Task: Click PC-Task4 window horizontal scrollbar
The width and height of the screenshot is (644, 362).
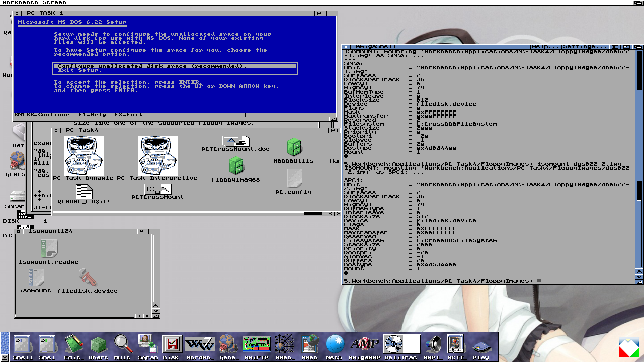Action: point(190,214)
